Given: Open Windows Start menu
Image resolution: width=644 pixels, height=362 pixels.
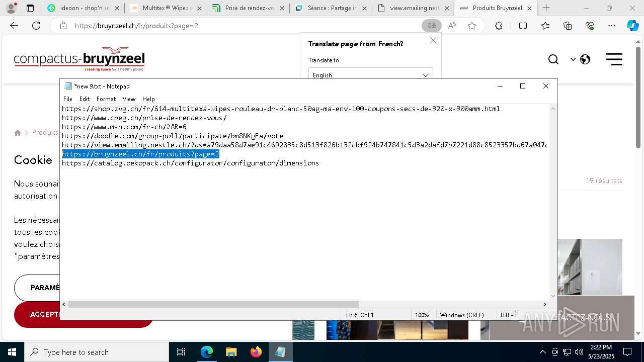Looking at the screenshot, I should pyautogui.click(x=12, y=352).
